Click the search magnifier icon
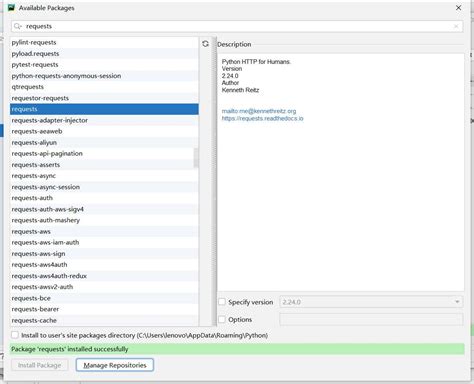The width and height of the screenshot is (474, 384). (x=18, y=26)
